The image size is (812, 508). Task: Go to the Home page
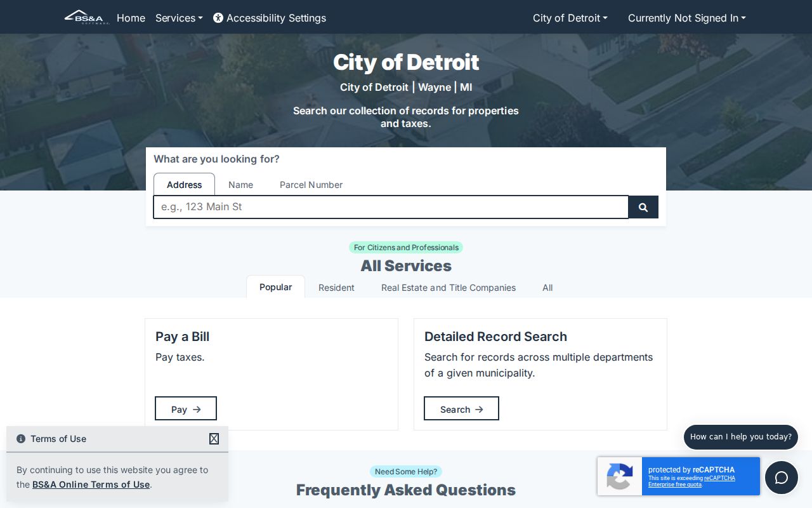131,18
